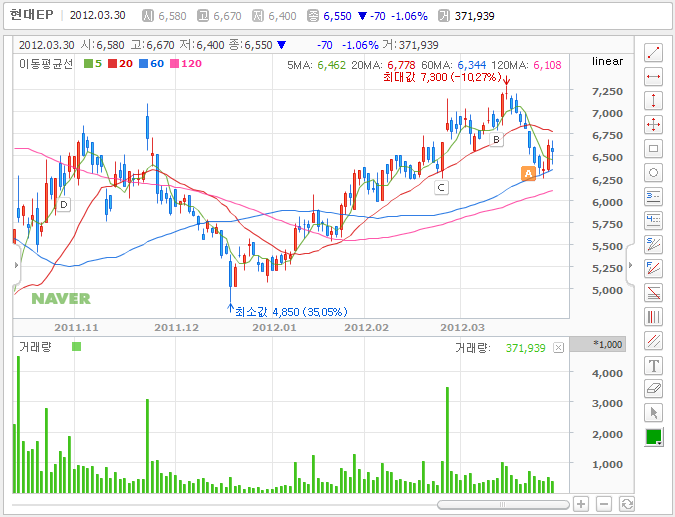675x517 pixels.
Task: Click the B marker on chart
Action: click(496, 139)
